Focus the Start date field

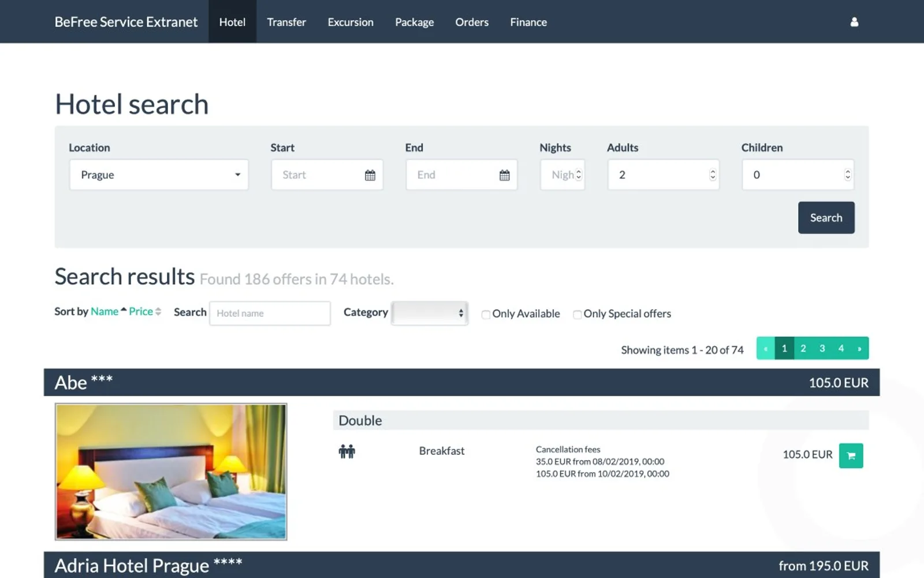click(327, 175)
